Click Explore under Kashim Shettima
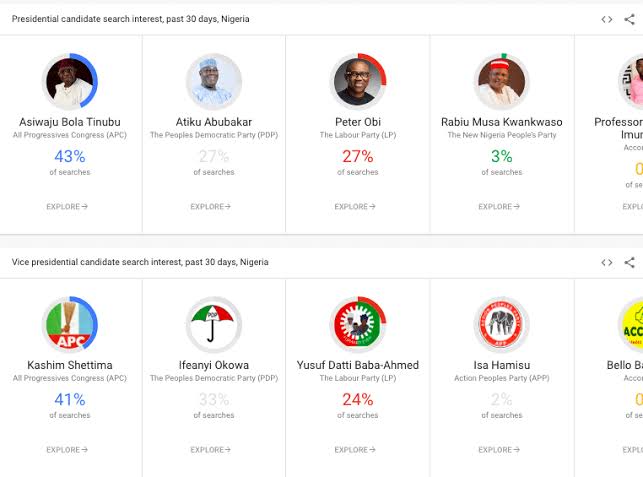The image size is (643, 477). click(67, 450)
